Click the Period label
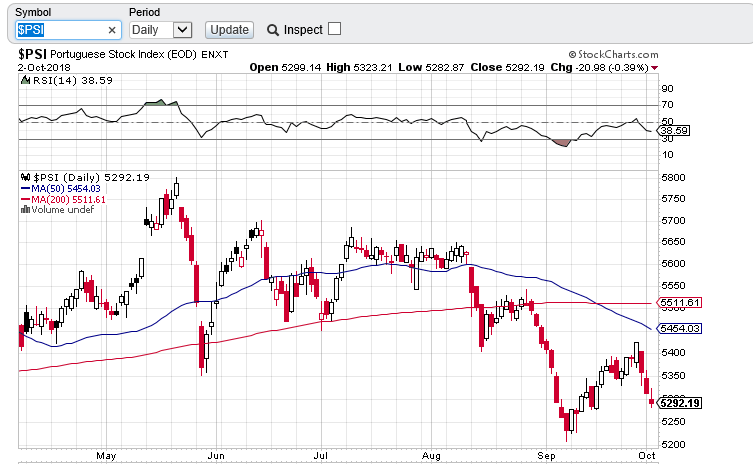 pyautogui.click(x=145, y=12)
